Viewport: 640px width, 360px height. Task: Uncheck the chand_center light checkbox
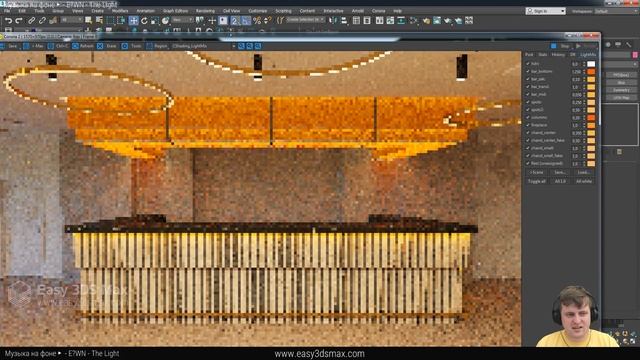tap(528, 133)
